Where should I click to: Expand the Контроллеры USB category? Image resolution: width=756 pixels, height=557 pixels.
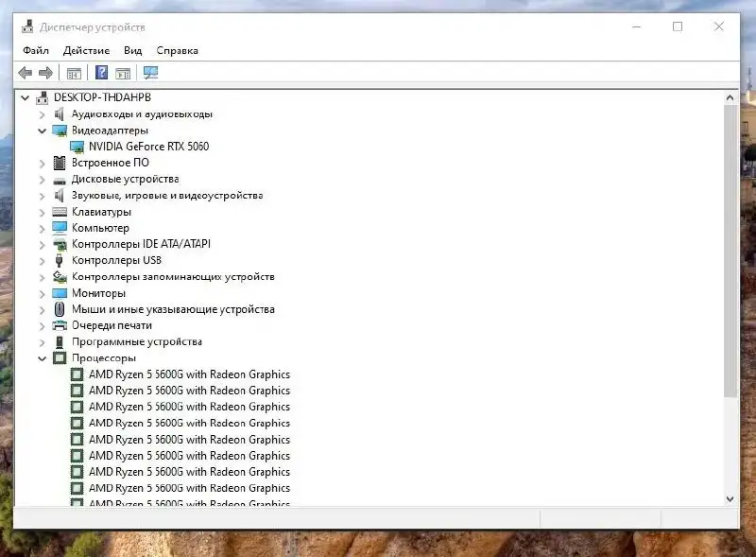tap(42, 261)
